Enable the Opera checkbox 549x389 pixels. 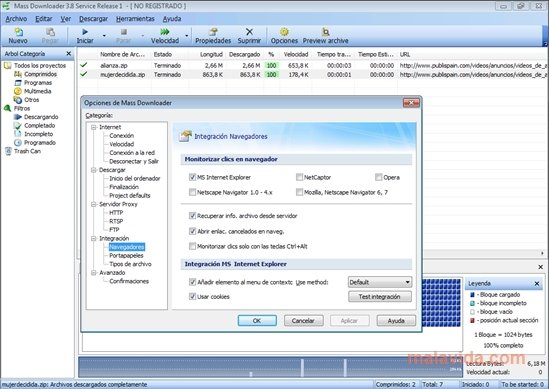tap(378, 177)
